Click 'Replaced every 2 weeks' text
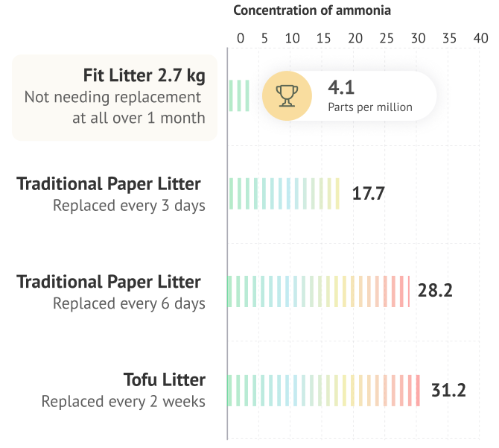 (124, 402)
